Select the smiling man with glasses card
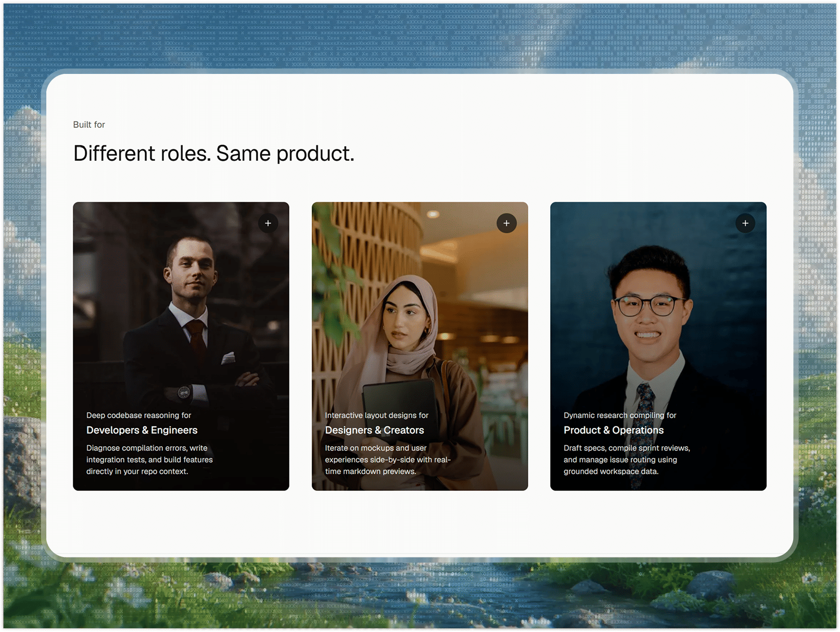This screenshot has width=840, height=632. (x=658, y=346)
